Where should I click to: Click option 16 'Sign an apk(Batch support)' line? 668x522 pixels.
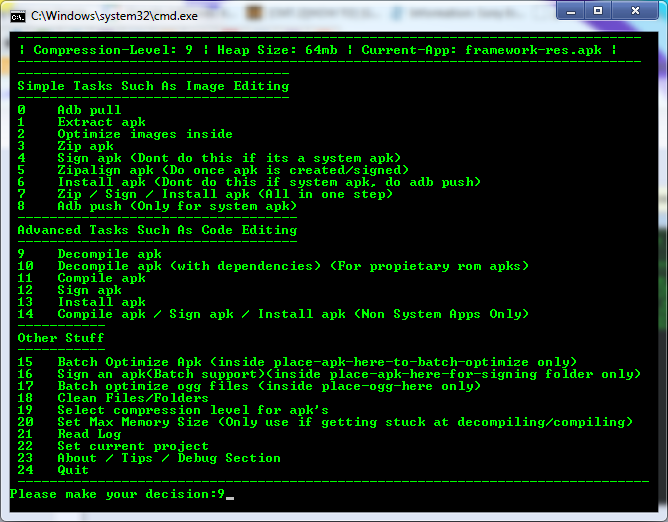pyautogui.click(x=329, y=374)
